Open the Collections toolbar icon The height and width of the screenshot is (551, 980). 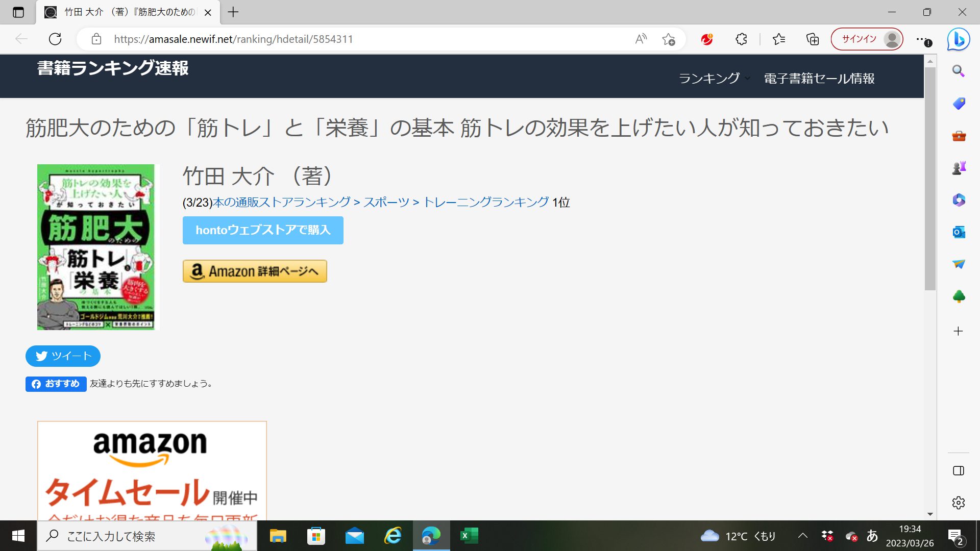(812, 39)
